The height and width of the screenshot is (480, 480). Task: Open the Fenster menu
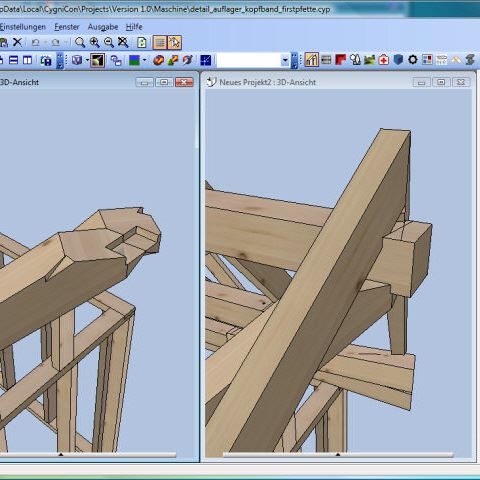pos(67,27)
